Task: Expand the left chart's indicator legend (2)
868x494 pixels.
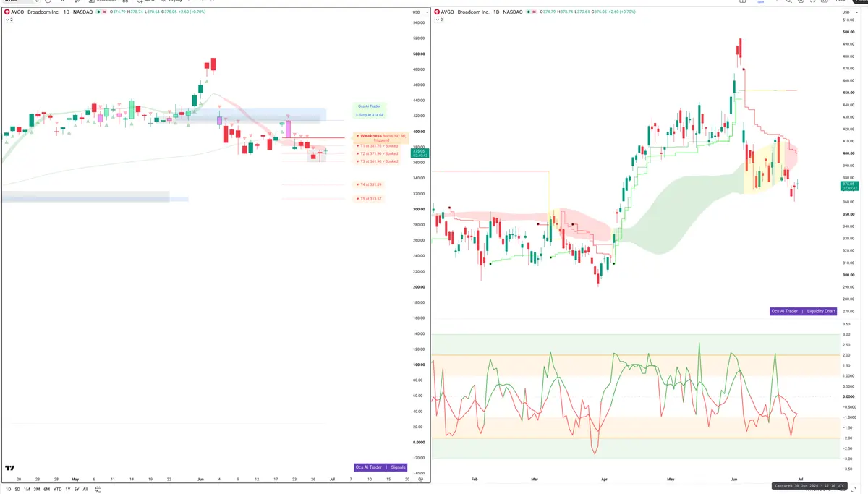Action: coord(9,20)
